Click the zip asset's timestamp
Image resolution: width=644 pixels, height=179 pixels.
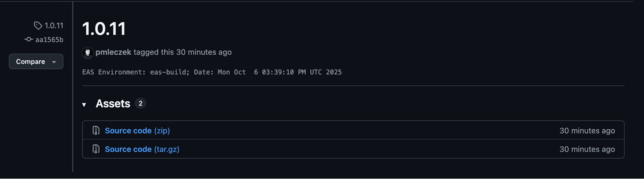point(587,131)
